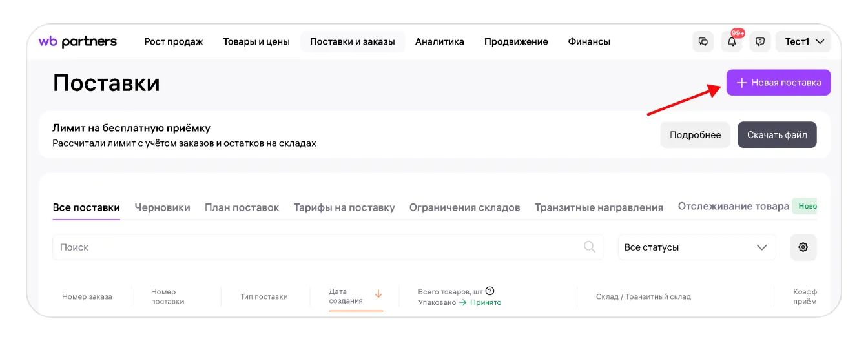This screenshot has height=341, width=868.
Task: Click the question mark near Всего товаров
Action: click(x=490, y=291)
